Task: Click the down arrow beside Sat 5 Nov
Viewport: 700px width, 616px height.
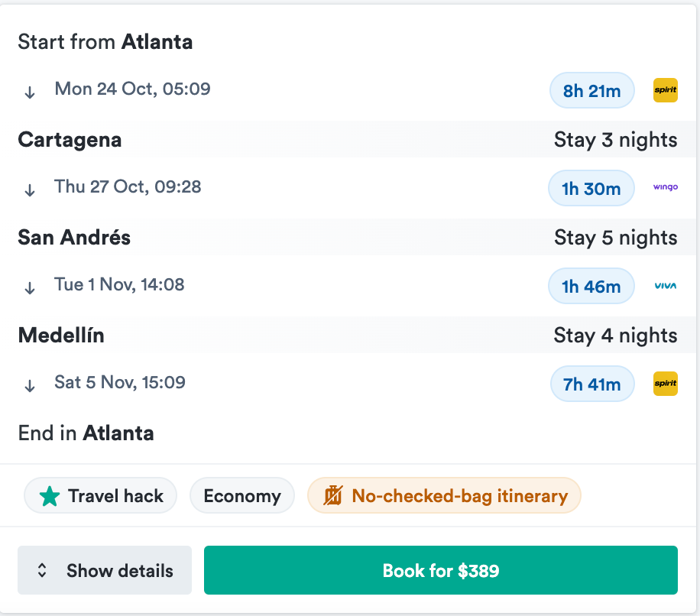Action: click(x=30, y=385)
